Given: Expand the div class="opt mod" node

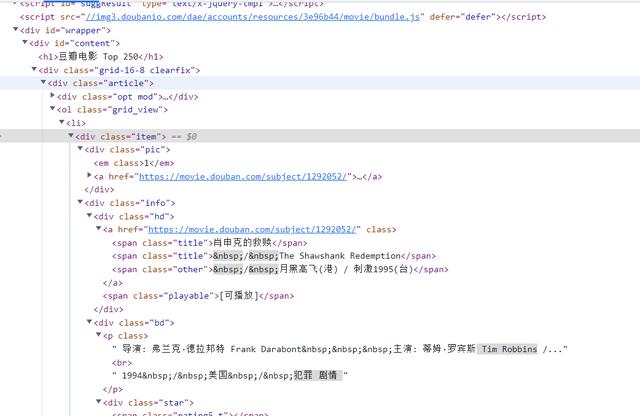Looking at the screenshot, I should [52, 96].
